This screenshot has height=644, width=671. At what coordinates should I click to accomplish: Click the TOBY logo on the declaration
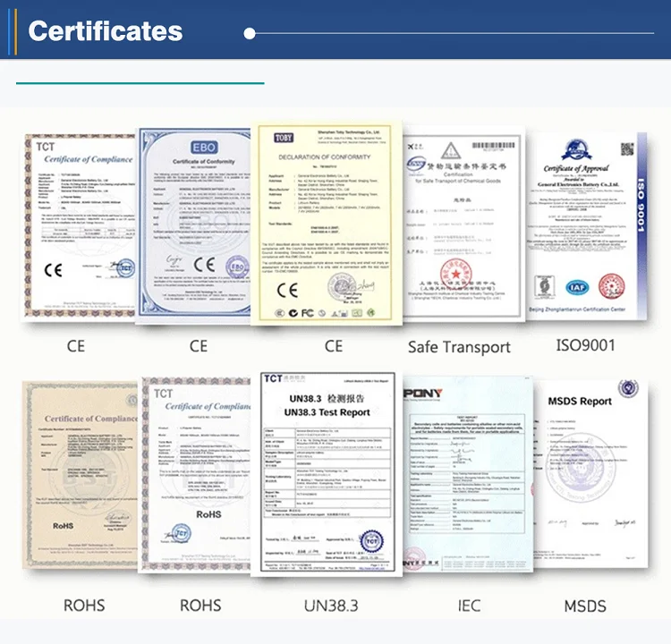point(284,138)
